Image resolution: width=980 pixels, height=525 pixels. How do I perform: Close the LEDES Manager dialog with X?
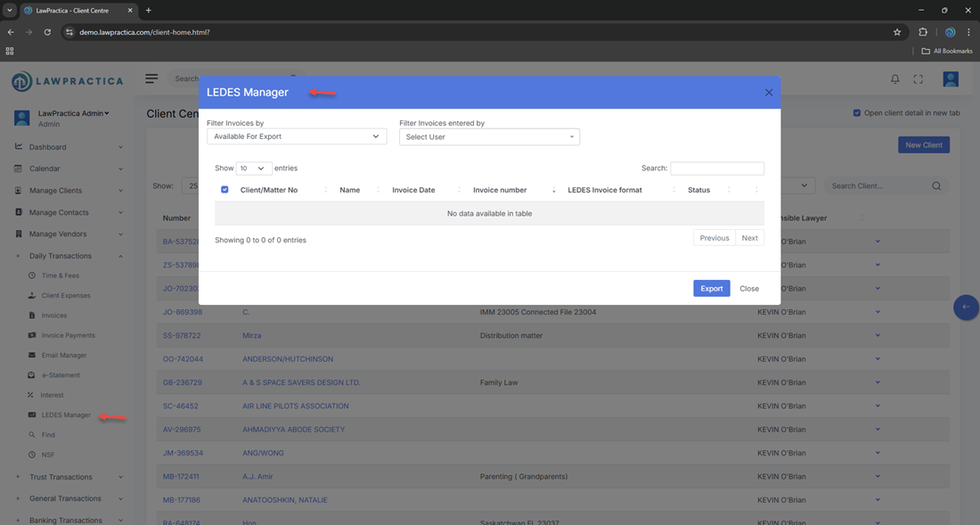click(769, 93)
